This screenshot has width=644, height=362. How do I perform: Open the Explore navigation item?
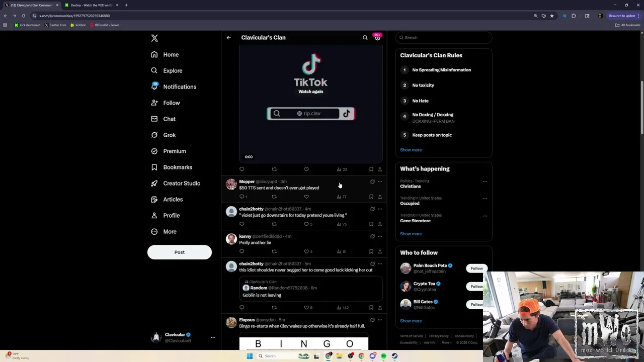click(x=167, y=70)
